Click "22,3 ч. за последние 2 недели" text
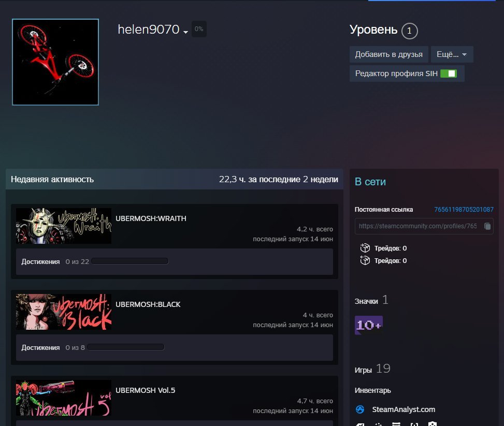The image size is (504, 426). tap(278, 179)
